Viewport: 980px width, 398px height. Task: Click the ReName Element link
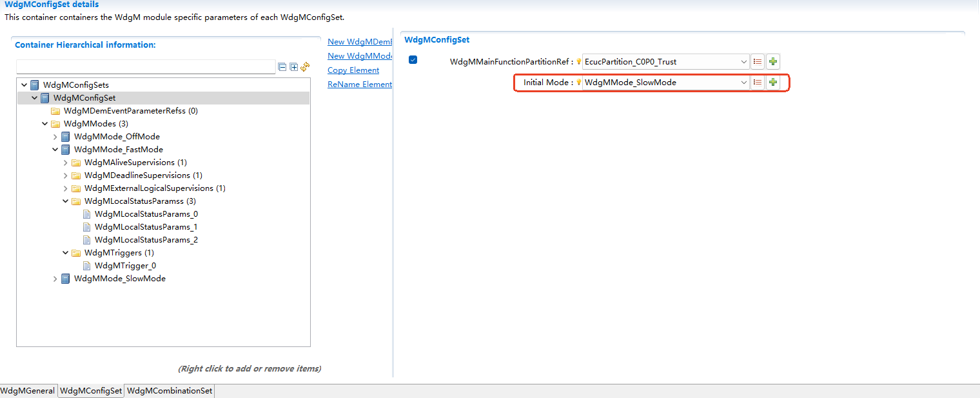coord(359,85)
